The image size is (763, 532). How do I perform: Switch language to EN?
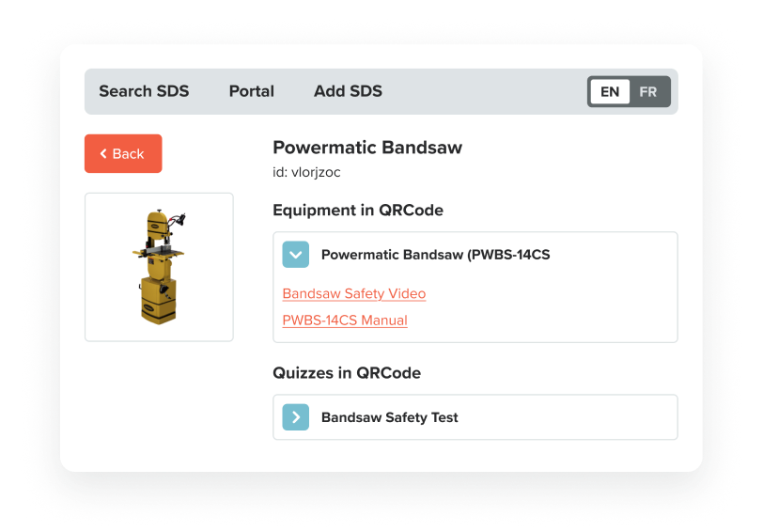[610, 91]
